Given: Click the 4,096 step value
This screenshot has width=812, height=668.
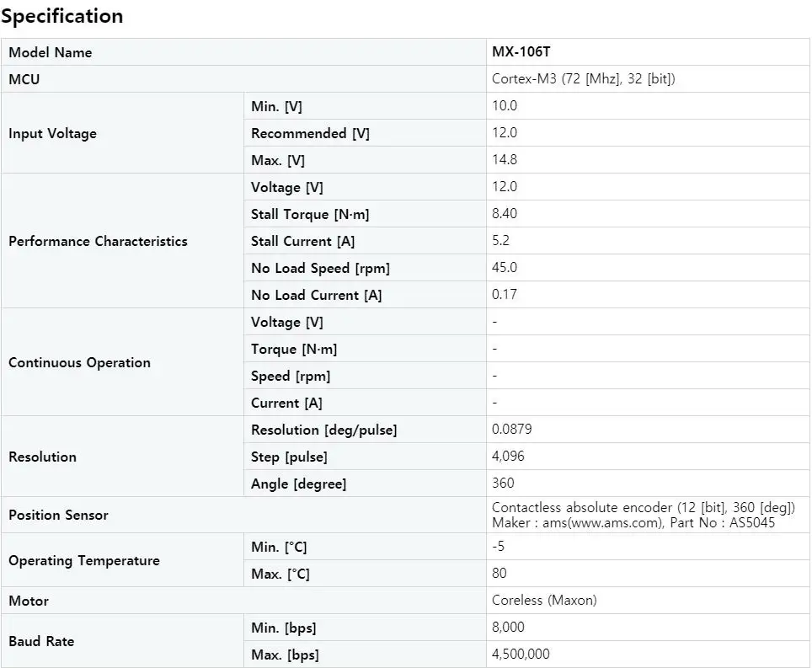Looking at the screenshot, I should coord(508,457).
